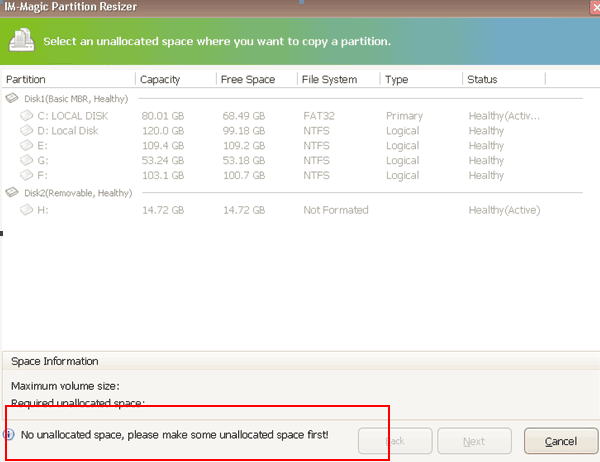
Task: Sort by the File System column header
Action: point(329,79)
